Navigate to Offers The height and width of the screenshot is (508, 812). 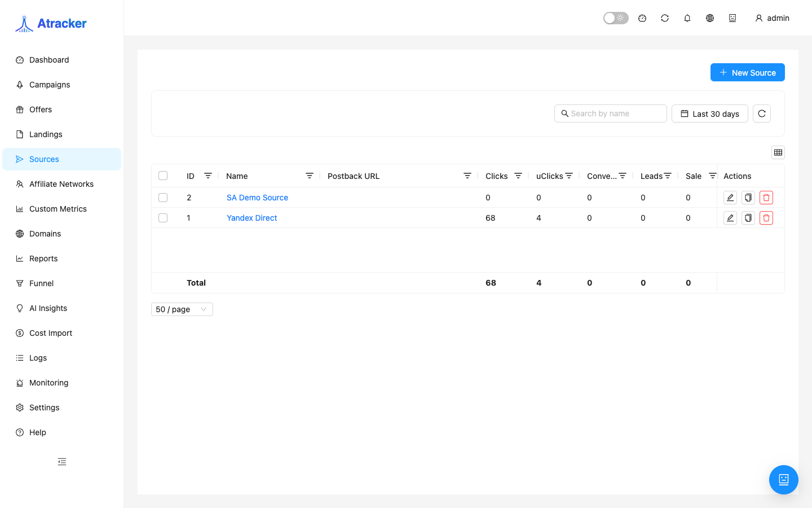tap(61, 110)
